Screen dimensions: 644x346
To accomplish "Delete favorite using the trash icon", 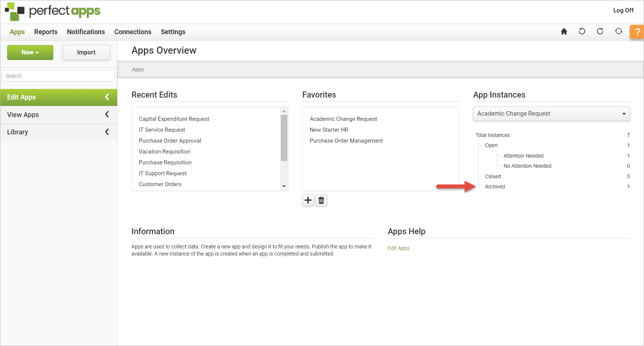I will coord(321,200).
